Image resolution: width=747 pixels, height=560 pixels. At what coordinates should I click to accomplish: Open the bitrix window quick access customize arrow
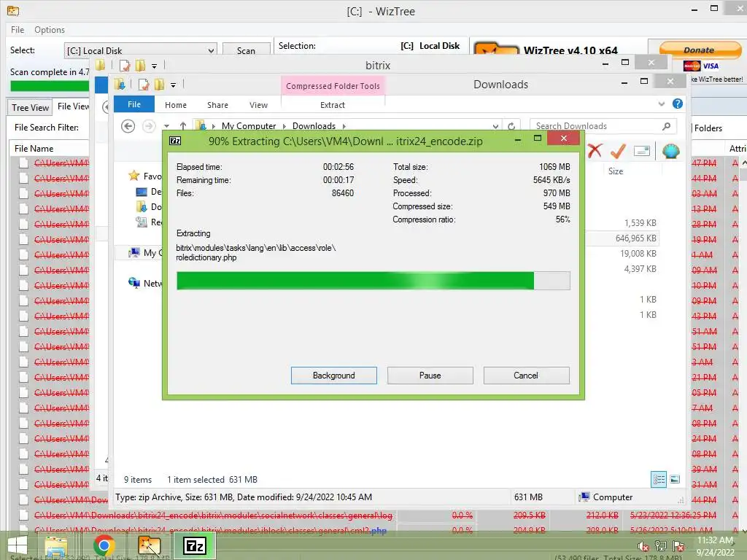154,66
